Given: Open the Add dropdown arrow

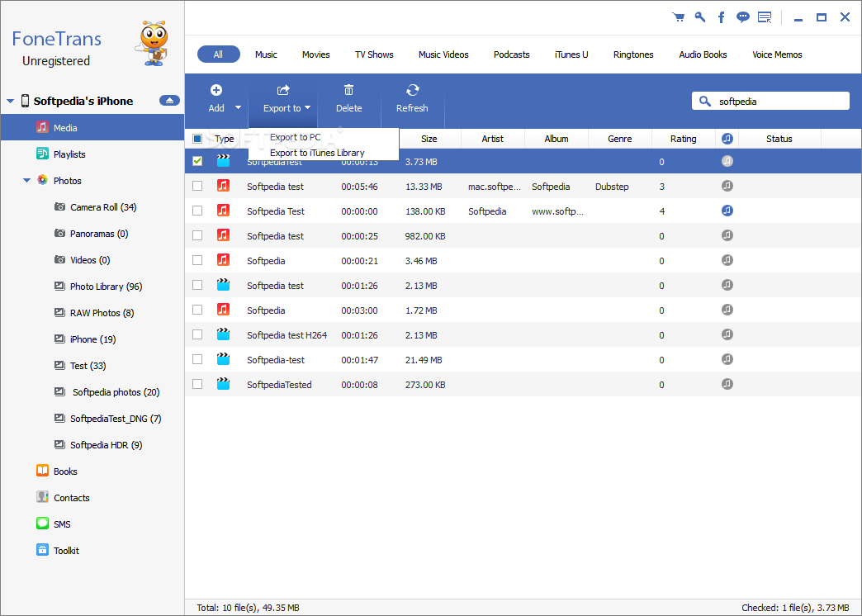Looking at the screenshot, I should click(x=238, y=108).
